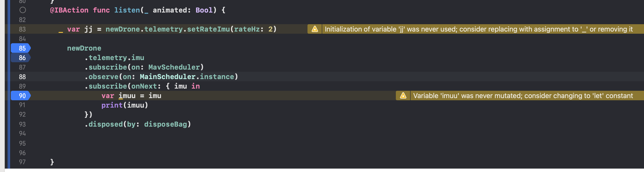644x172 pixels.
Task: Toggle disabled breakpoint on line 86
Action: (21, 58)
